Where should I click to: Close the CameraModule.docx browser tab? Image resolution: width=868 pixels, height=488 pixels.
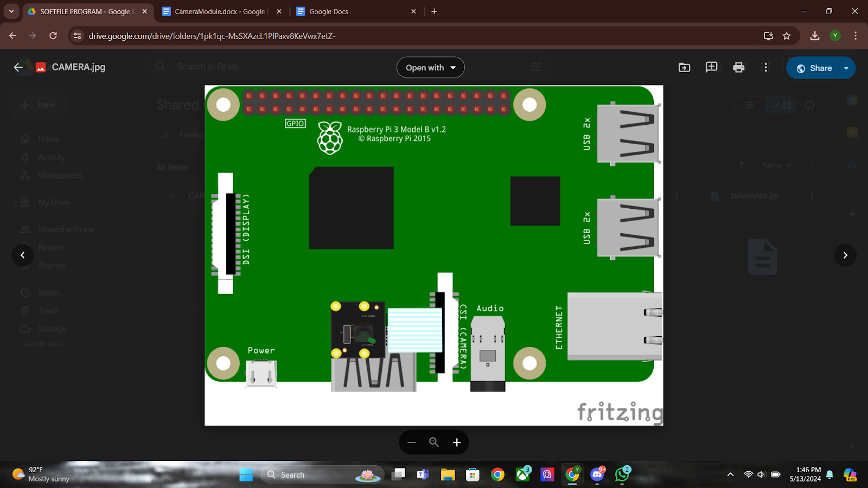[279, 11]
